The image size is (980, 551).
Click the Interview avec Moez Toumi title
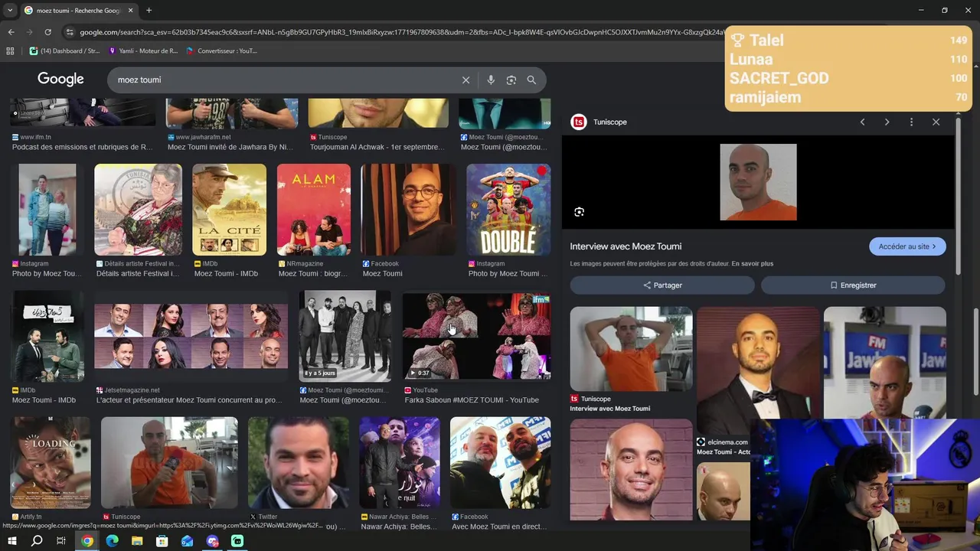[x=626, y=246]
